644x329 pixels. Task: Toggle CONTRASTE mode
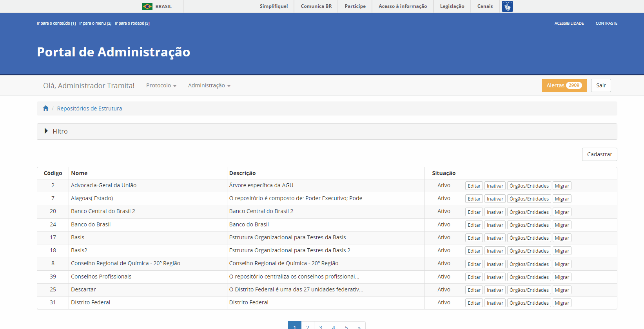(x=606, y=23)
